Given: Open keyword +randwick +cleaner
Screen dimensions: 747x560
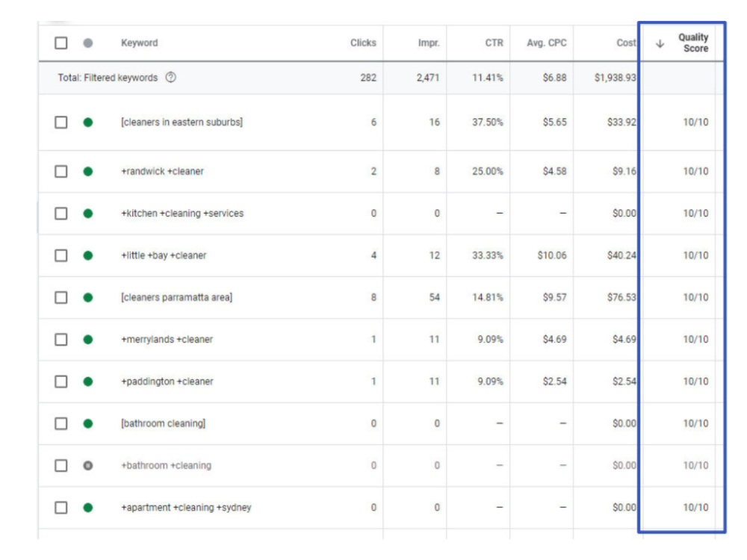Looking at the screenshot, I should tap(162, 172).
